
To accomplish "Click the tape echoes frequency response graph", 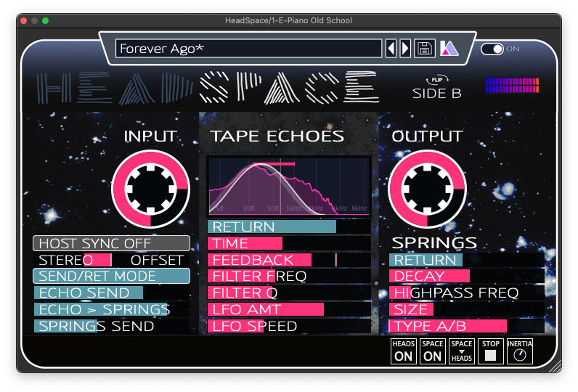I will [288, 186].
